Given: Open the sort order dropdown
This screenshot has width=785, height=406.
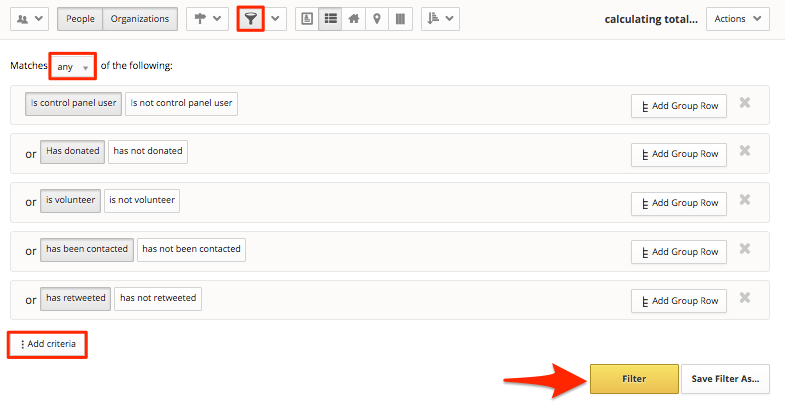Looking at the screenshot, I should pos(440,19).
